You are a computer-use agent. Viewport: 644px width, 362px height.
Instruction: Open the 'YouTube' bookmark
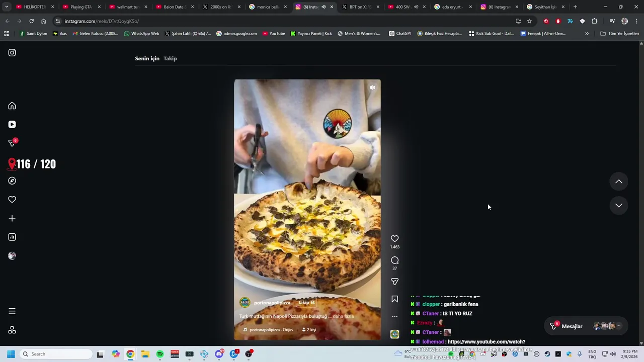(x=273, y=34)
